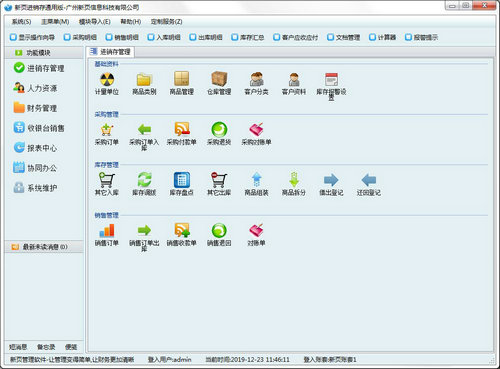This screenshot has height=369, width=500.
Task: Open 借出登记 blue right arrow icon
Action: coord(331,185)
